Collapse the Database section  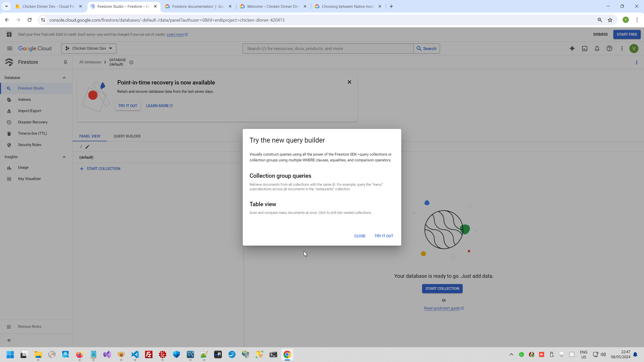click(x=64, y=78)
